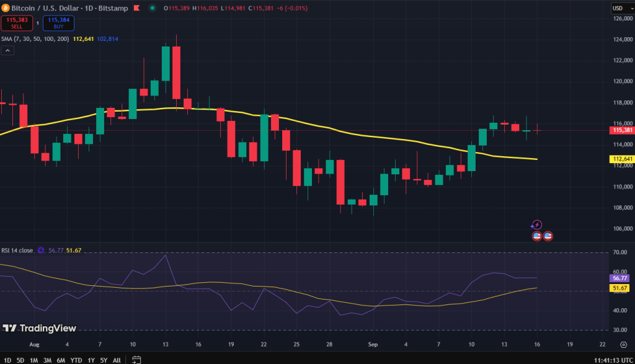Screen dimensions: 635x364
Task: Show the All time range
Action: 117,360
